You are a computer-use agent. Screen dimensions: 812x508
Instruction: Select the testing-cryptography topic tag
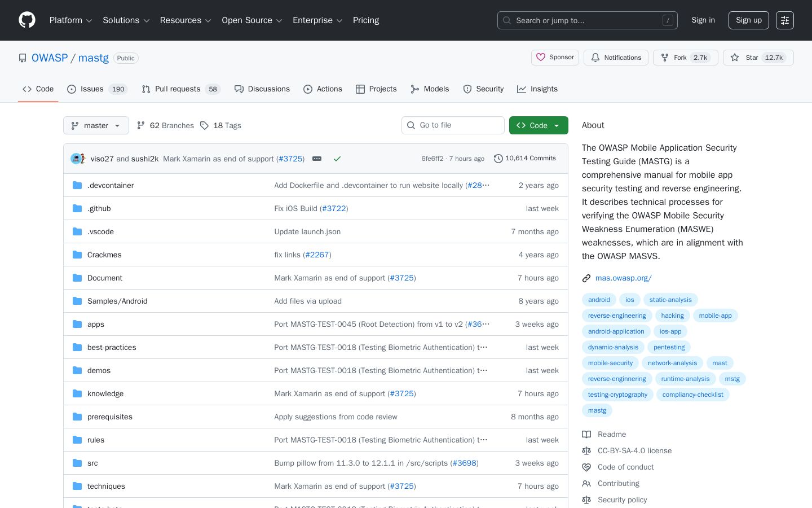pyautogui.click(x=617, y=395)
